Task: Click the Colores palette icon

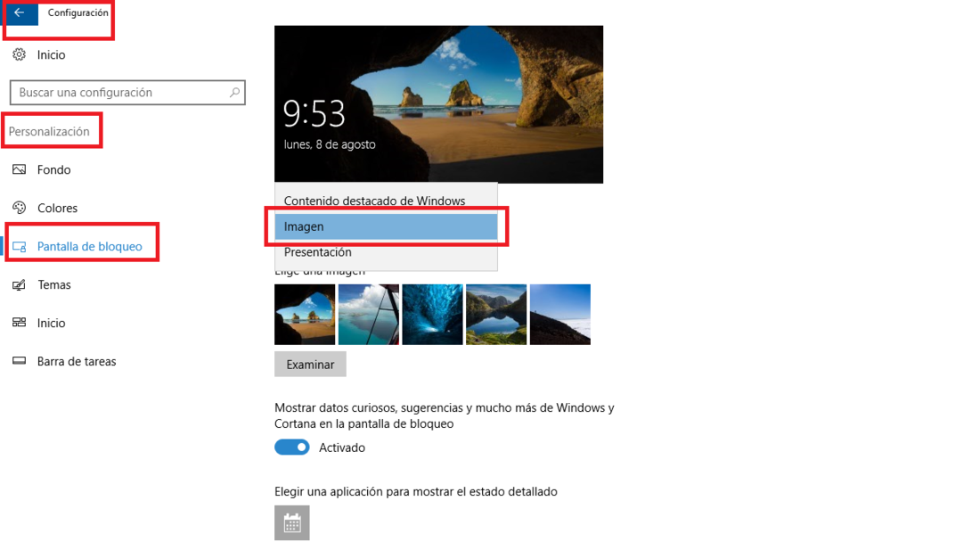Action: 20,208
